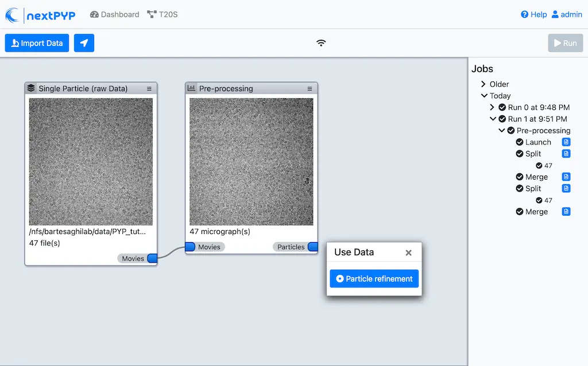Click the stacked layers icon on Single Particle block
Image resolution: width=588 pixels, height=366 pixels.
tap(32, 88)
